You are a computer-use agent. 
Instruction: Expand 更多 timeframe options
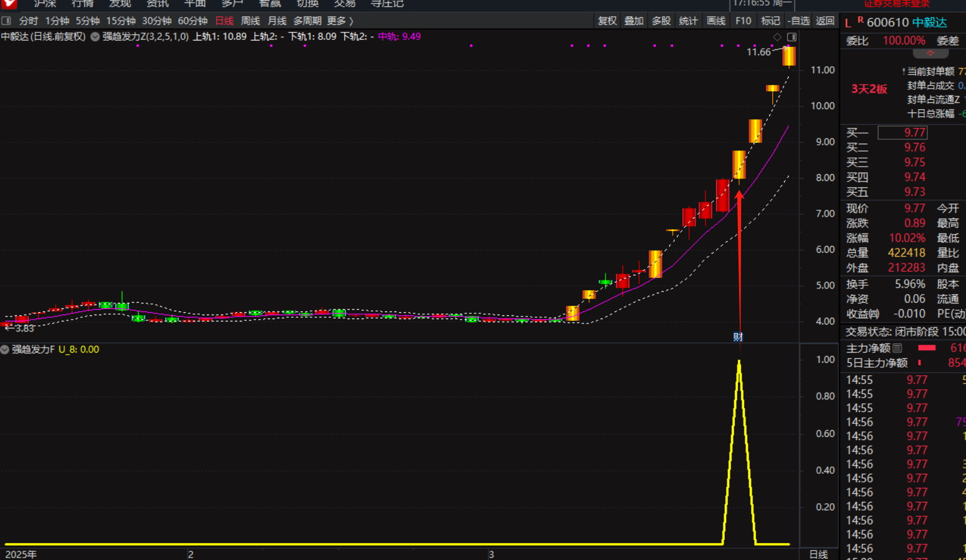(x=340, y=21)
